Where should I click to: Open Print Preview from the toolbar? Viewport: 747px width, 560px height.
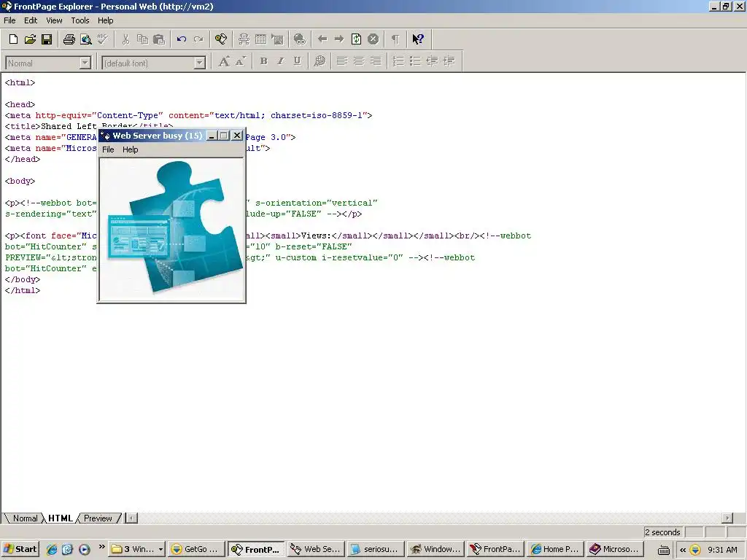point(86,39)
